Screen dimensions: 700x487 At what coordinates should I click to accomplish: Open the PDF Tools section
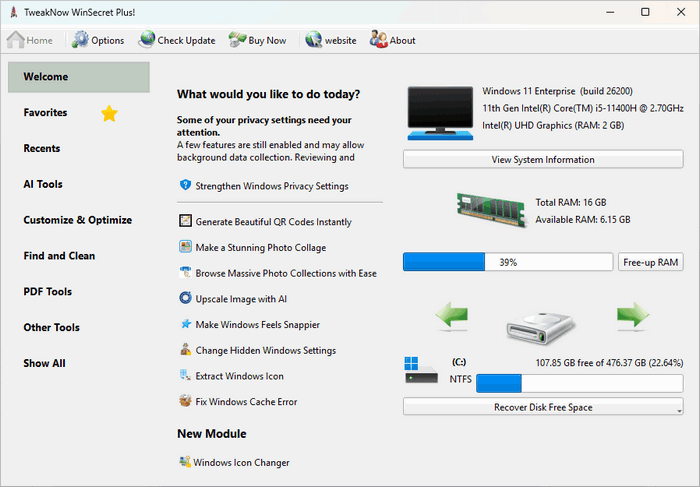pos(47,291)
